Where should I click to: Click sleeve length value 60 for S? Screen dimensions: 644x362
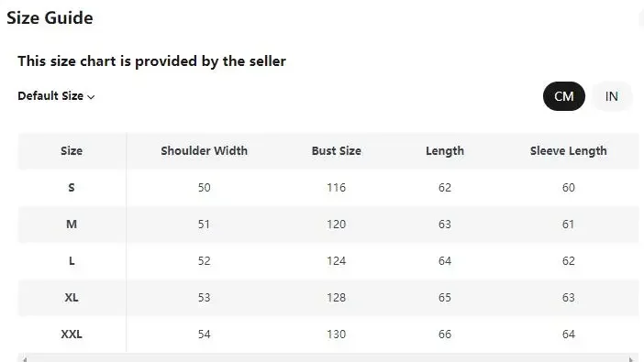(x=569, y=188)
